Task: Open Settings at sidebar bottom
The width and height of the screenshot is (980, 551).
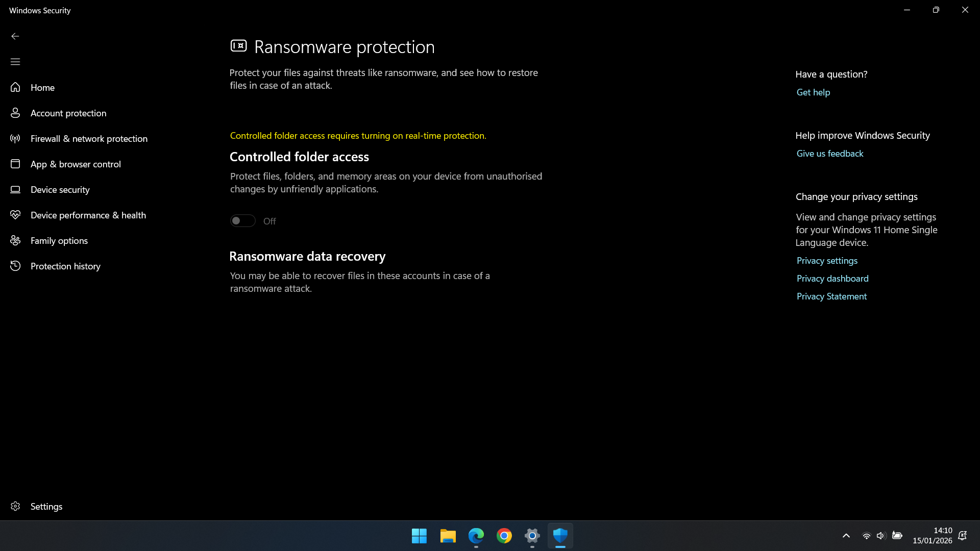Action: pos(46,506)
